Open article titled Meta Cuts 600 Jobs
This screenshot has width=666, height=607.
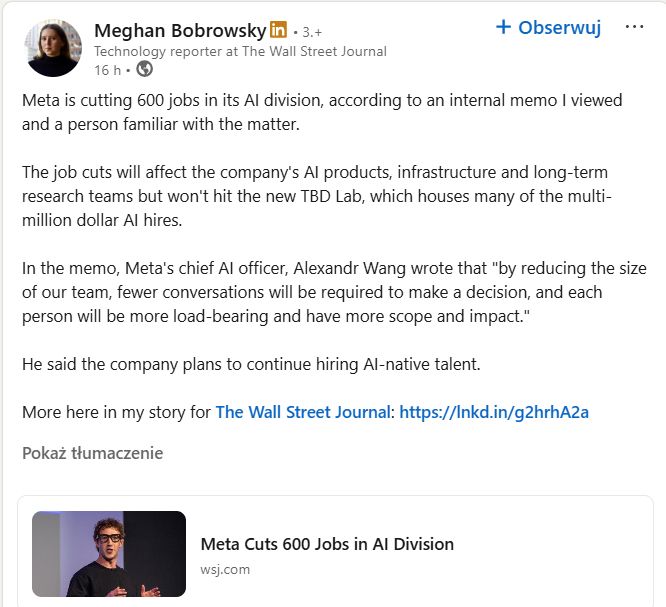tap(327, 544)
